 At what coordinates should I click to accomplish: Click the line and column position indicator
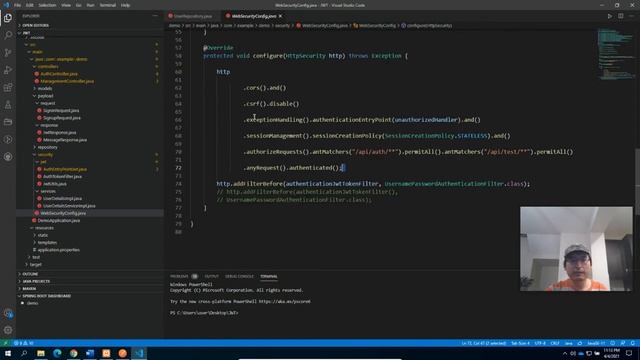coord(484,343)
